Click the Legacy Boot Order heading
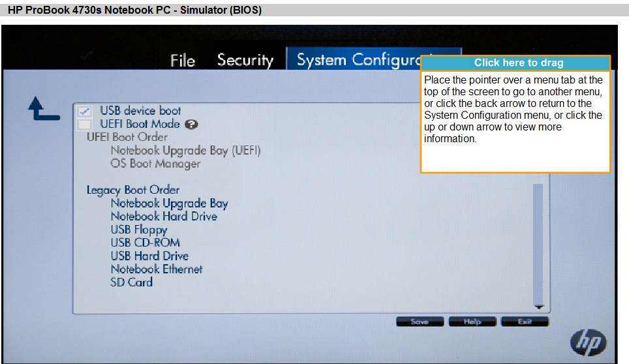629x364 pixels. click(132, 190)
